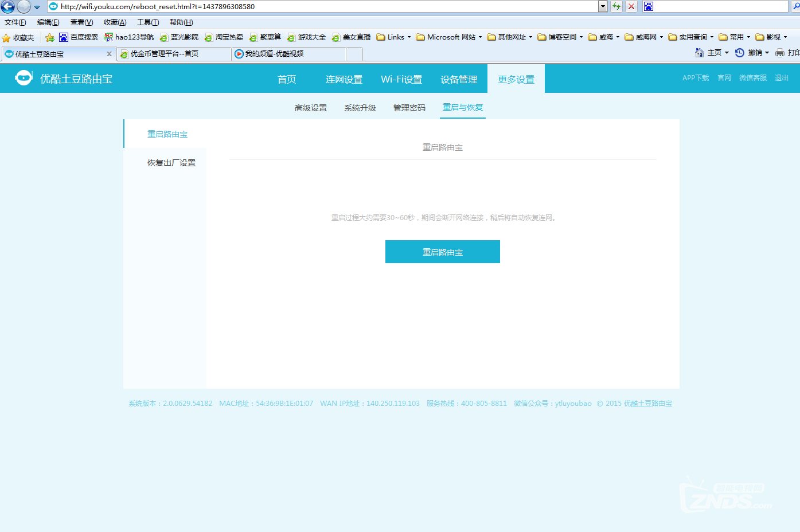Refresh the page using the green arrows icon
The width and height of the screenshot is (800, 532).
(x=616, y=6)
